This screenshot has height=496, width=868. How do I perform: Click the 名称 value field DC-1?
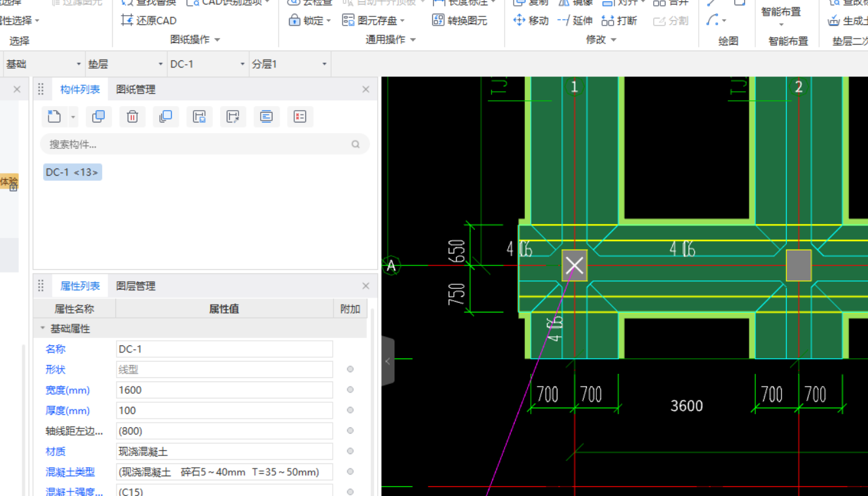225,349
